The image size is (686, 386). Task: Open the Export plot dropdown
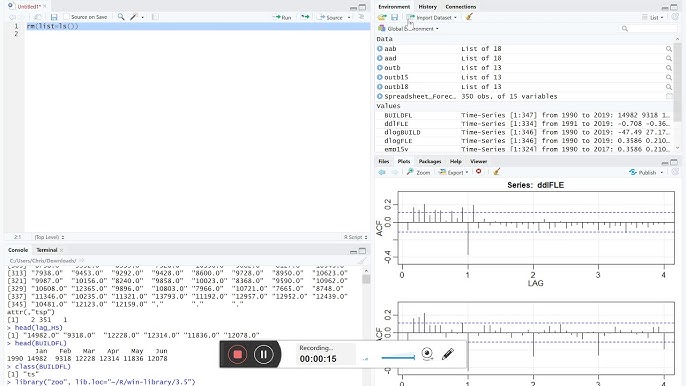[453, 172]
